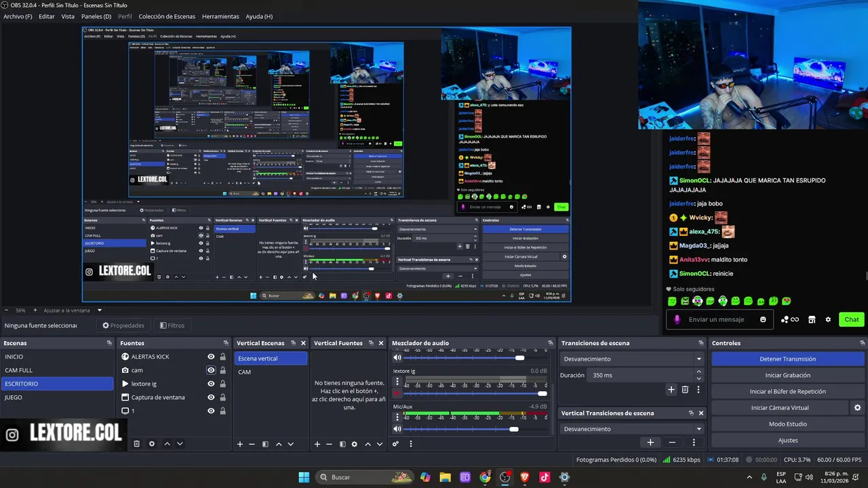Add transition in Vertical Transiciones de escena
This screenshot has height=488, width=868.
[x=650, y=443]
